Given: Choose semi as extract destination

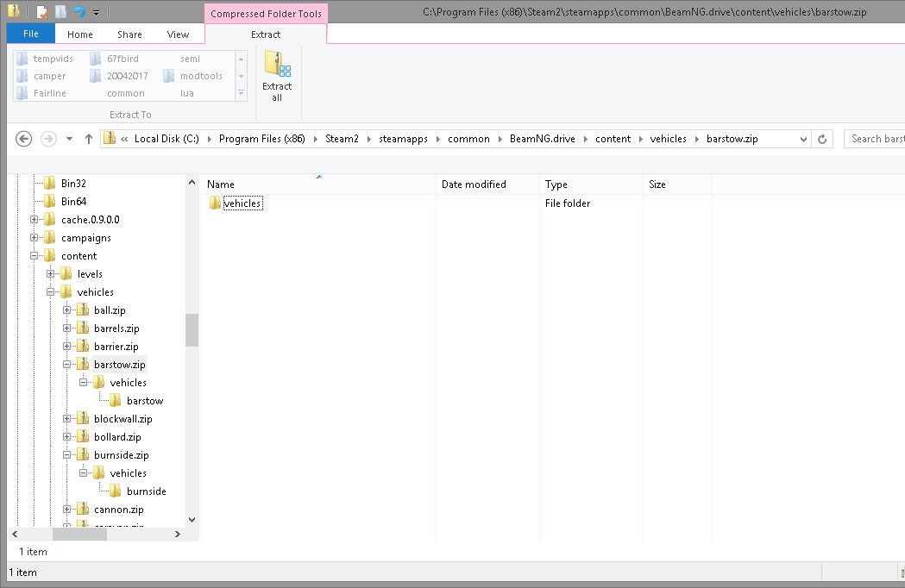Looking at the screenshot, I should [x=190, y=59].
